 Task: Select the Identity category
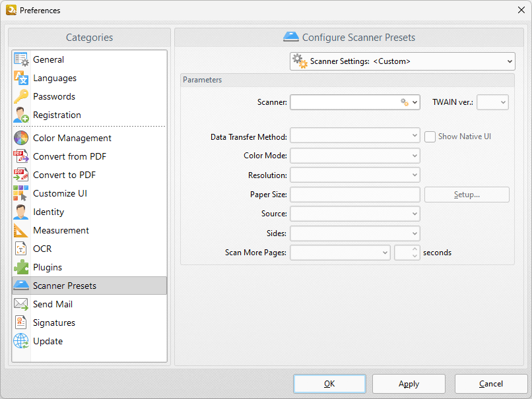[x=90, y=212]
